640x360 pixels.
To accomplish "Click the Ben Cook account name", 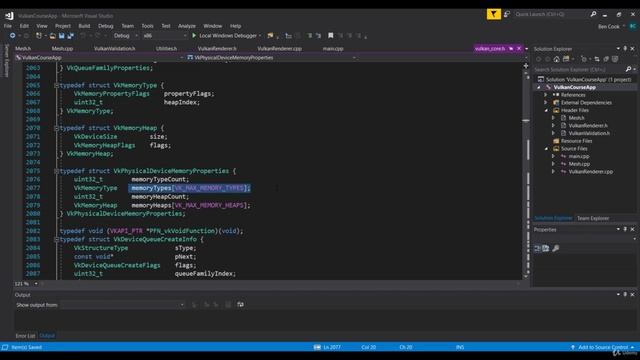I will tap(609, 27).
